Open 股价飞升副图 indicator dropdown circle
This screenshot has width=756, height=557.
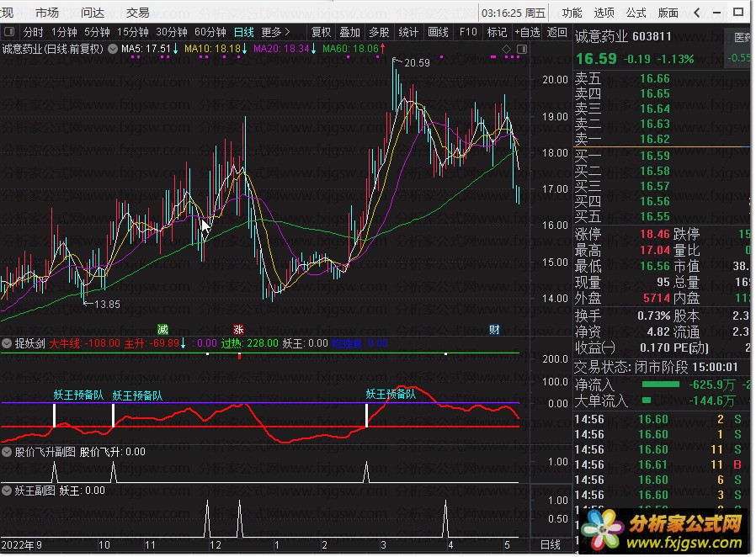(7, 452)
